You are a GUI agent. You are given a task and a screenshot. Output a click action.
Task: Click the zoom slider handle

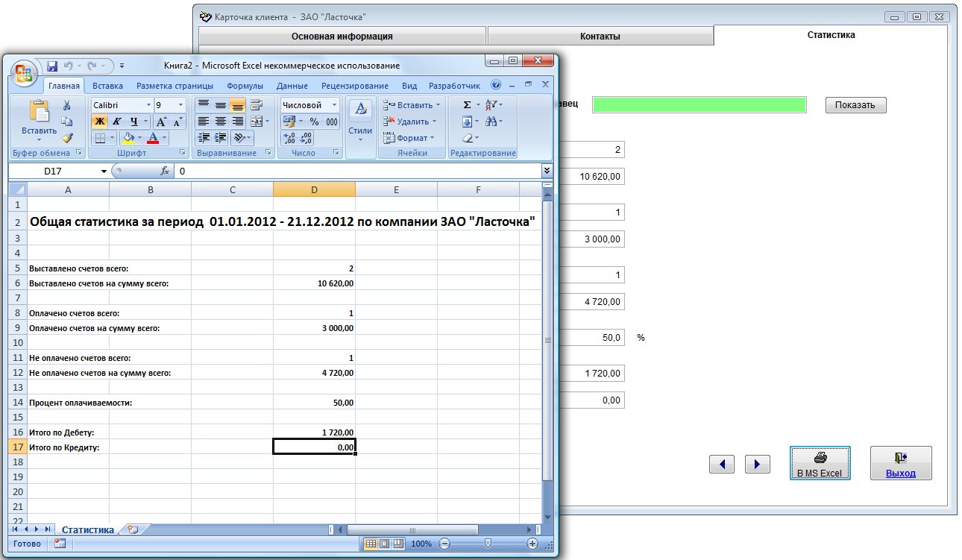(487, 544)
